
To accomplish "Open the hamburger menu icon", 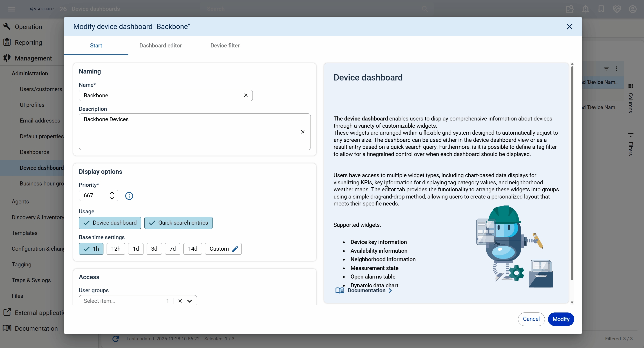I will [12, 9].
